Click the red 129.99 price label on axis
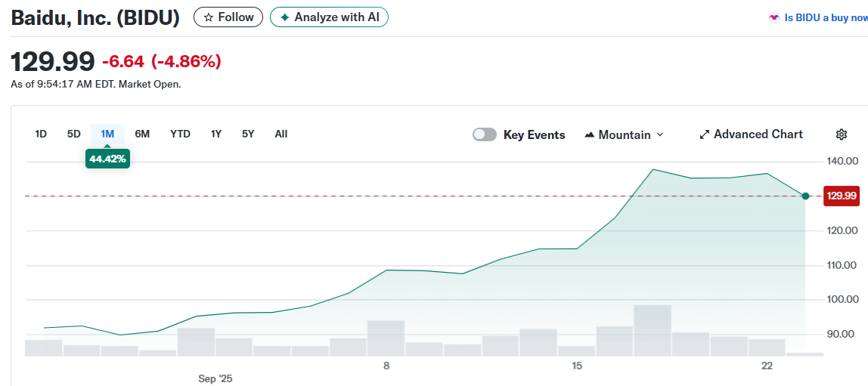The image size is (868, 386). click(x=841, y=196)
